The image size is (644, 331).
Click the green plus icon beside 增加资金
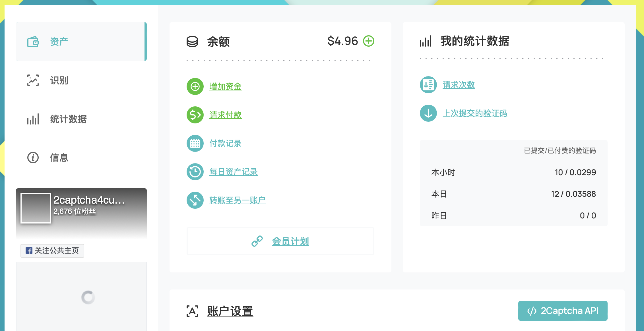pos(195,86)
